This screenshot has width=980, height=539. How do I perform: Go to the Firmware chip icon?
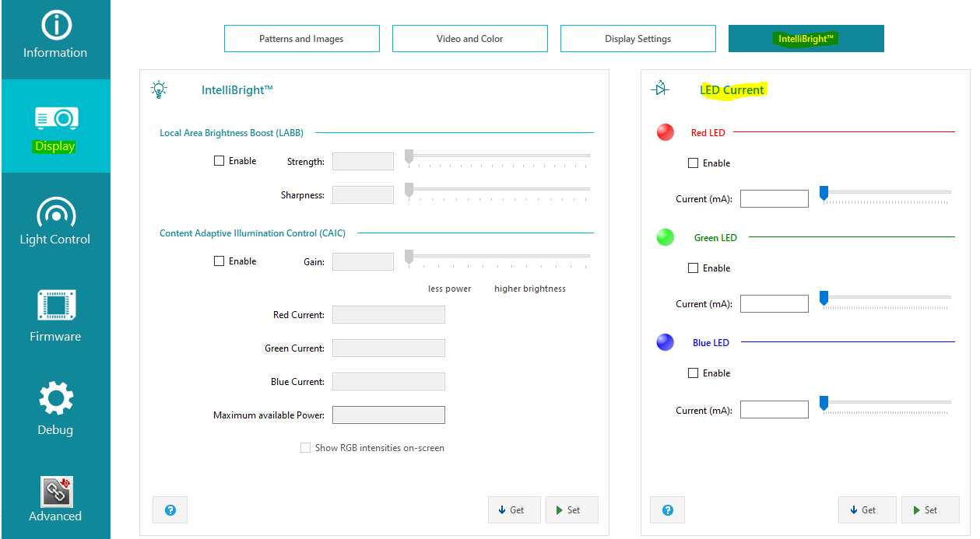pos(55,305)
